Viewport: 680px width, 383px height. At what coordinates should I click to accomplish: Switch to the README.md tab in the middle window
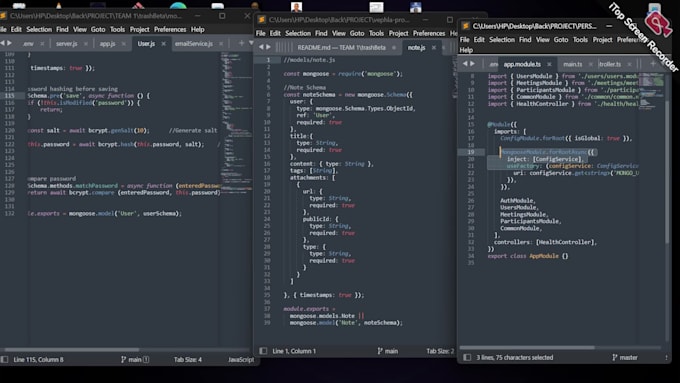(x=341, y=48)
